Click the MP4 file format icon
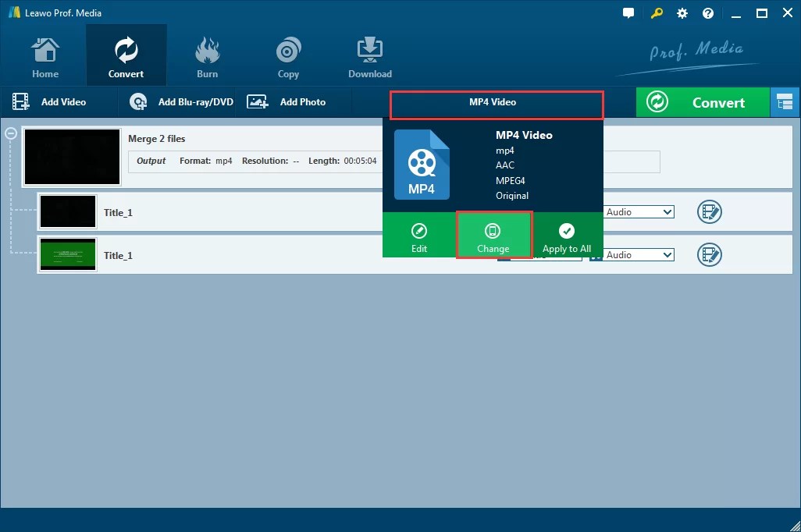 [422, 165]
